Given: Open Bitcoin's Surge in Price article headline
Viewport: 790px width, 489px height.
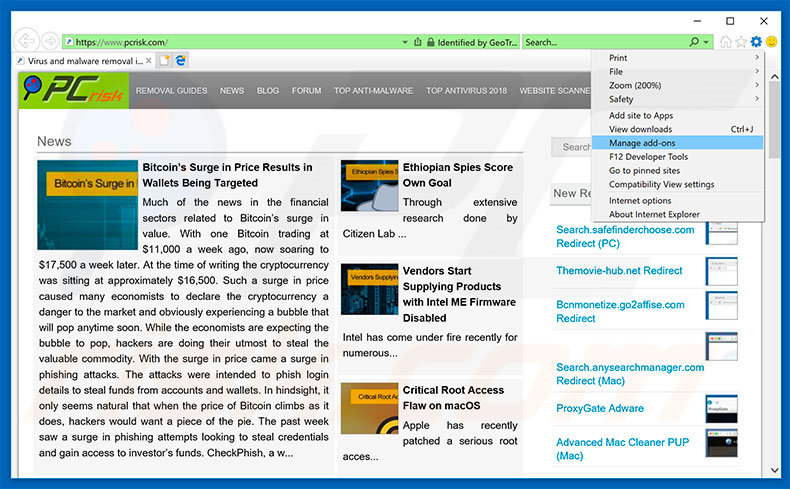Looking at the screenshot, I should [x=227, y=175].
